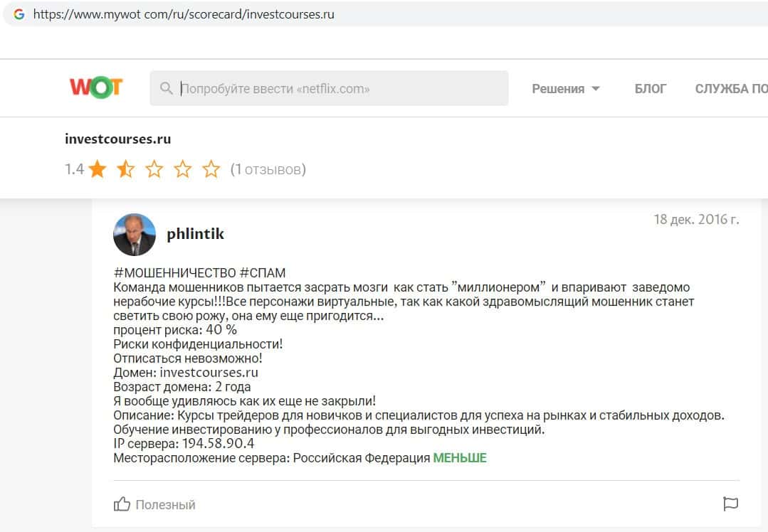Collapse review with МЕНЬШЕ link

pos(460,458)
